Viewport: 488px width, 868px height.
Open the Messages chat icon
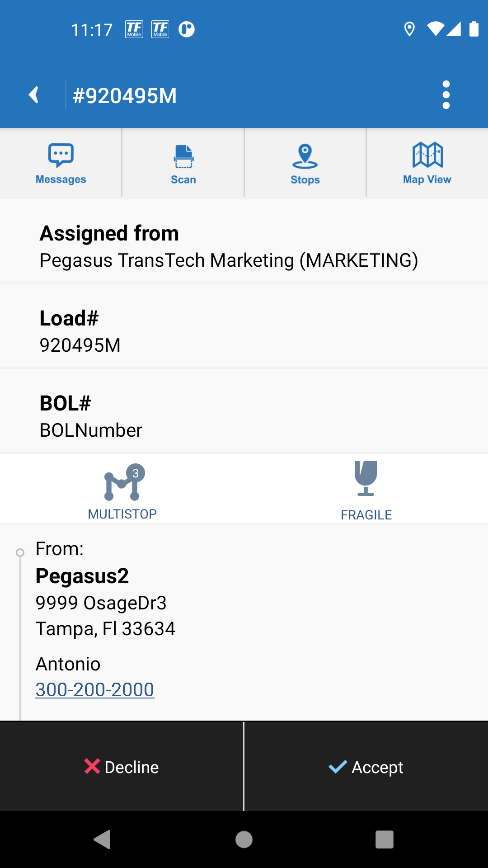(61, 155)
